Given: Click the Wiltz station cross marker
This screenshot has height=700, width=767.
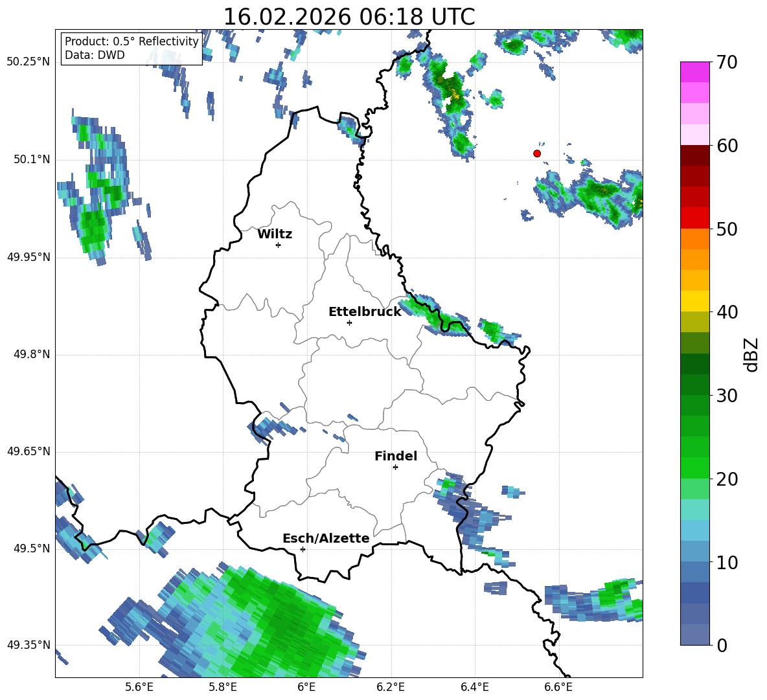Looking at the screenshot, I should [279, 245].
